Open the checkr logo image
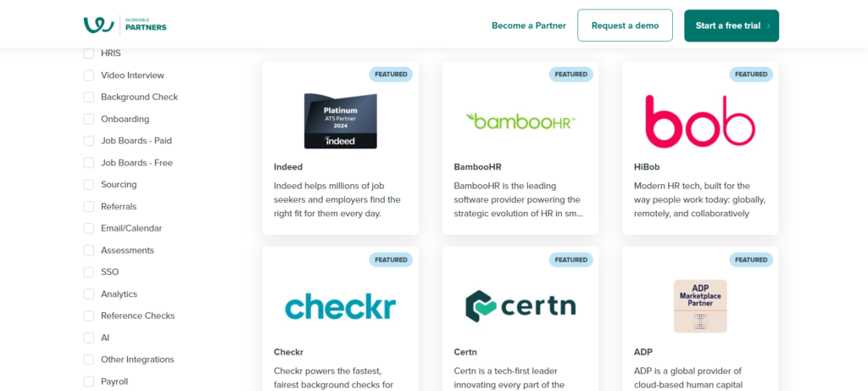 coord(341,306)
